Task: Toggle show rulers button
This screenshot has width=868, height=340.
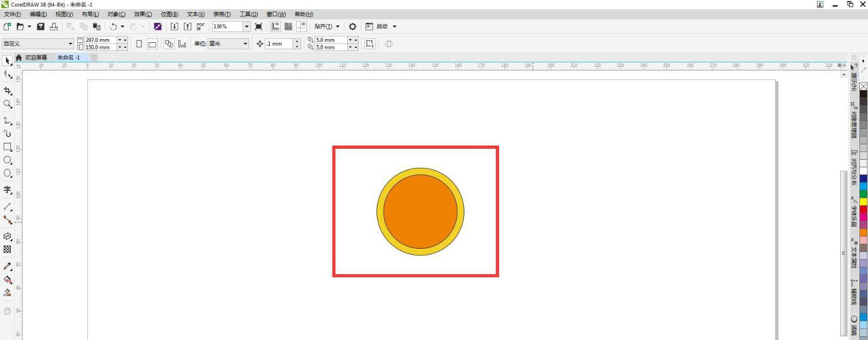Action: [x=275, y=27]
